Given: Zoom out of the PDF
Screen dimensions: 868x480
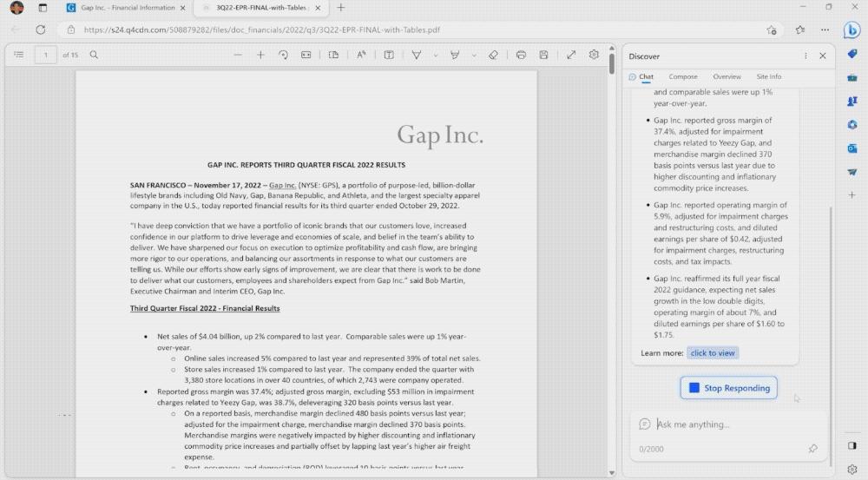Looking at the screenshot, I should pyautogui.click(x=238, y=55).
